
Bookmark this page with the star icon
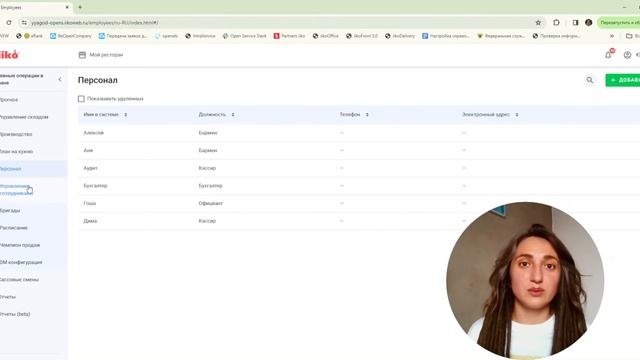[x=538, y=22]
